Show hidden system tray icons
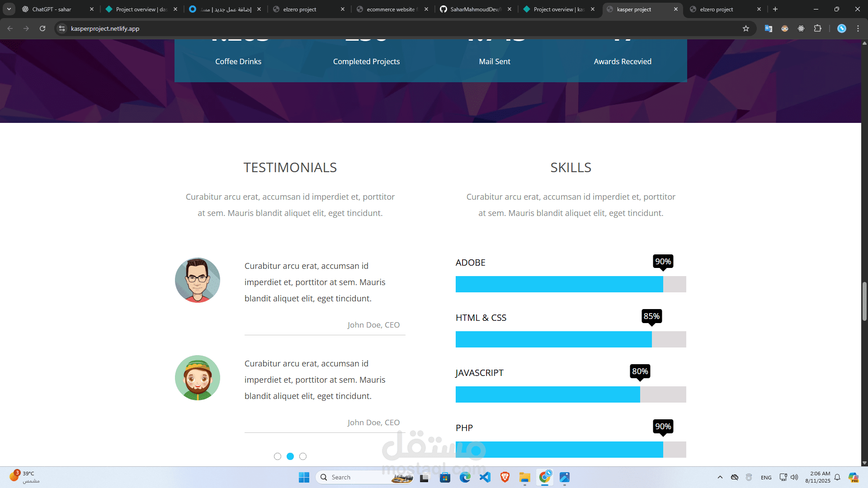 (x=720, y=477)
